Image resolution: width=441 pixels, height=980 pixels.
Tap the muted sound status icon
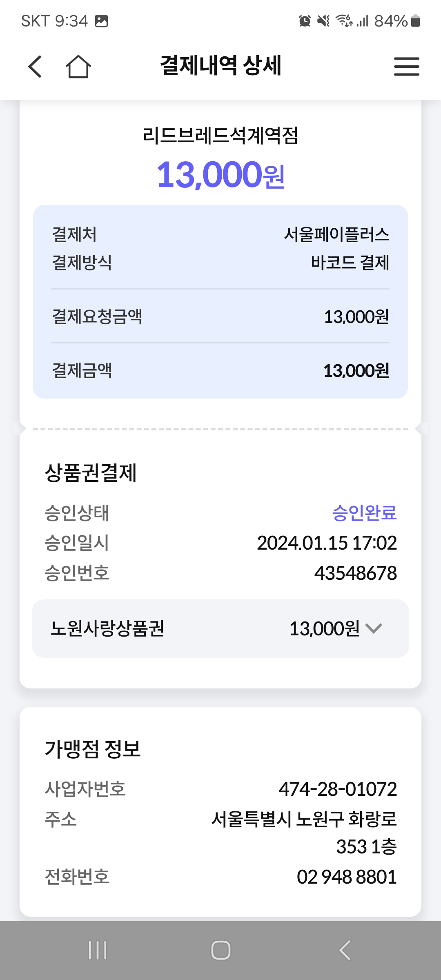click(x=323, y=21)
